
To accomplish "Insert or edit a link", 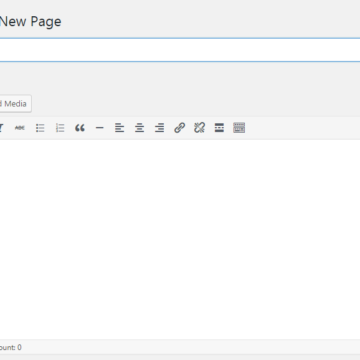I will [x=179, y=128].
